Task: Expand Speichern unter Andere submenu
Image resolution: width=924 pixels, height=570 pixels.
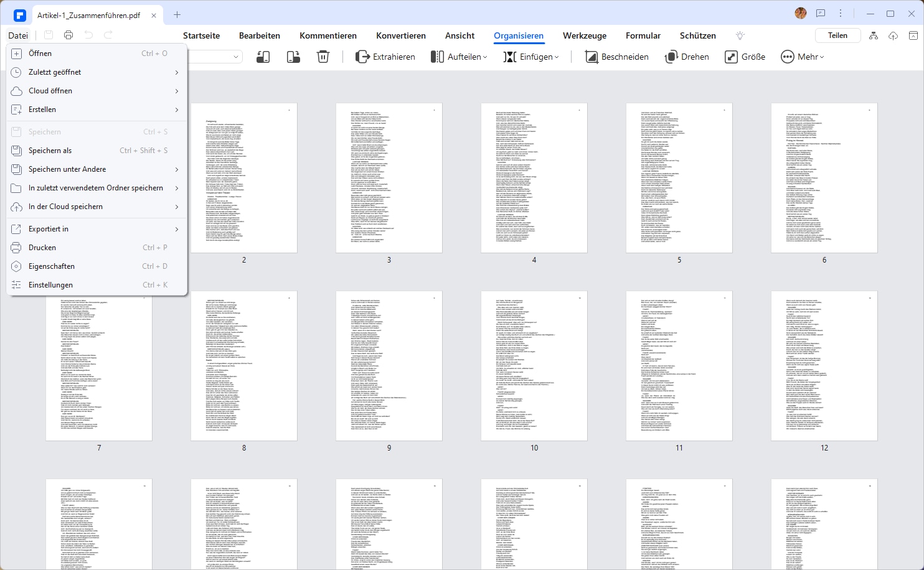Action: coord(97,169)
